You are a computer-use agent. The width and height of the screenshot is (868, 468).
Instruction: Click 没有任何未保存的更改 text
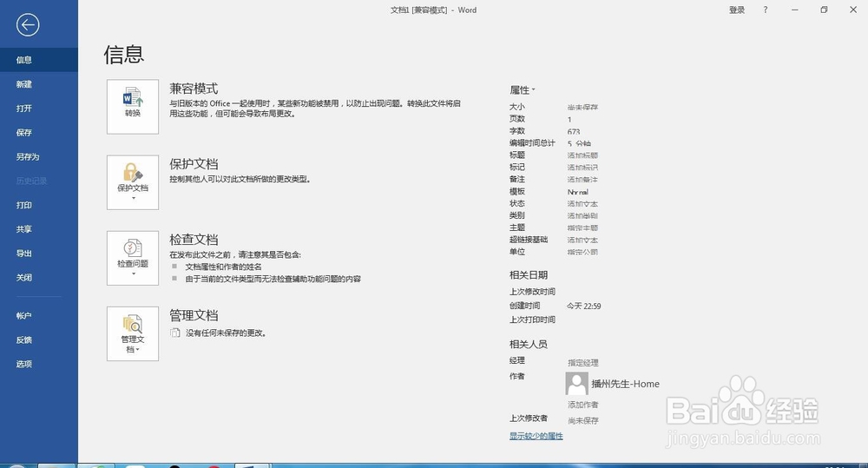(x=226, y=333)
